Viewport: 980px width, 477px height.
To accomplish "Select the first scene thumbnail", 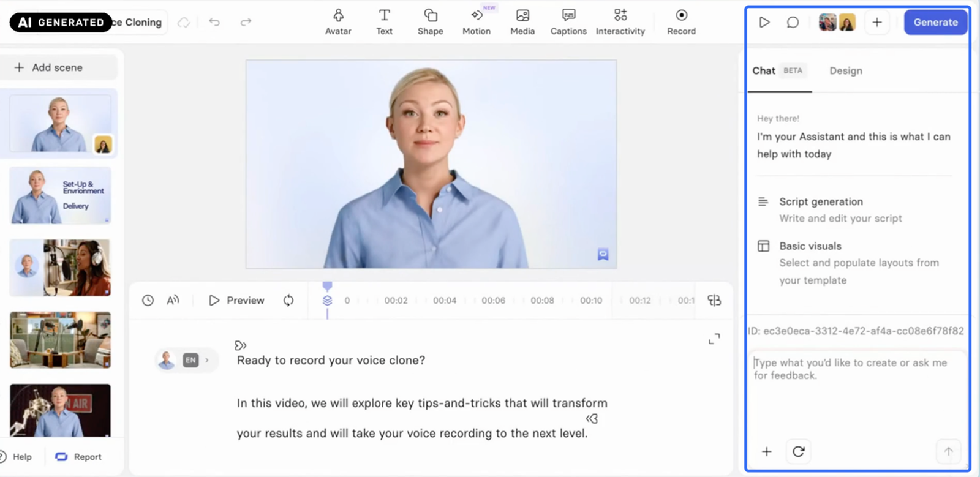I will point(60,124).
